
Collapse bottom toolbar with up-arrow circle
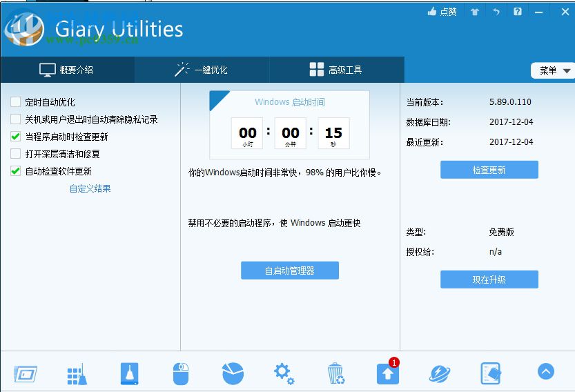pos(546,371)
